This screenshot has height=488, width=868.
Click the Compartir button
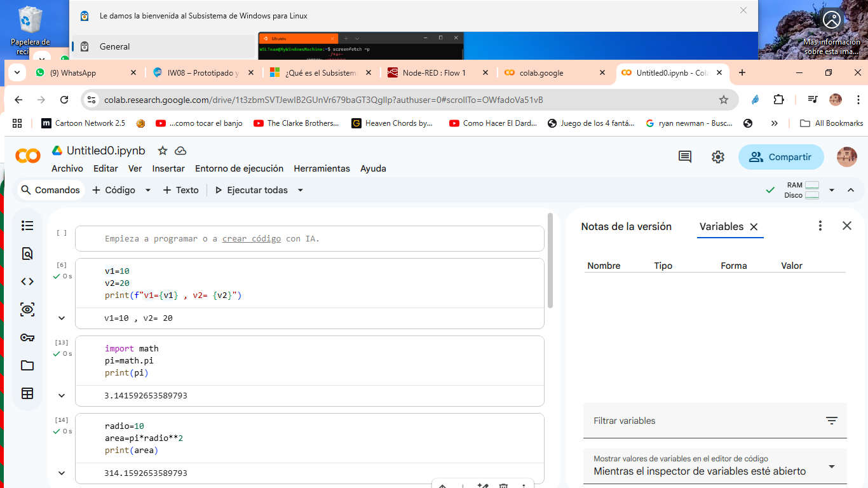[x=780, y=157]
